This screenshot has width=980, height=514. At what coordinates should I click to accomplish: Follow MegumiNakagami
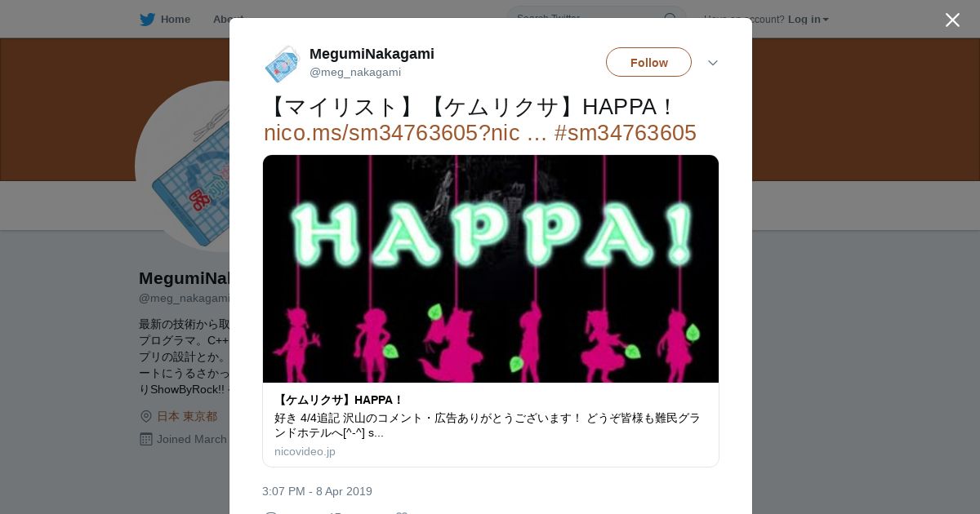tap(648, 62)
